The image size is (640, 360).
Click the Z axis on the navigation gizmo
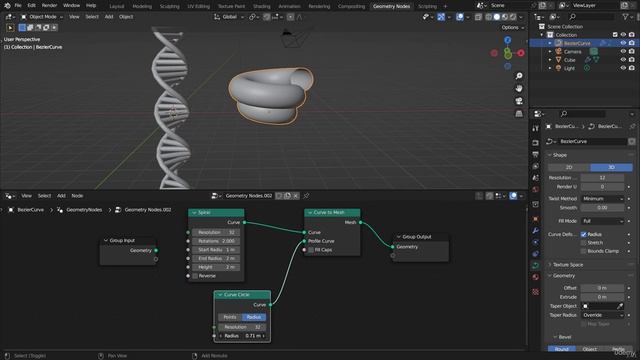point(507,40)
